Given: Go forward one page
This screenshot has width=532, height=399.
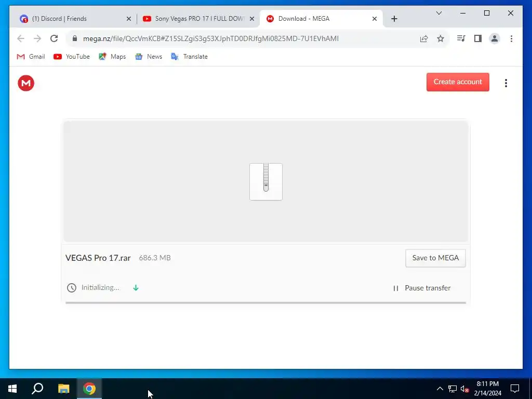Looking at the screenshot, I should click(37, 38).
